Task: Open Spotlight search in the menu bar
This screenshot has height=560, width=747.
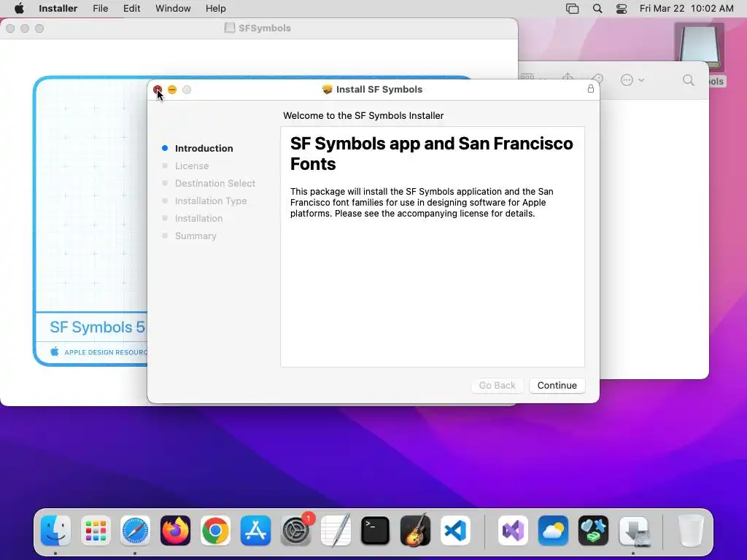Action: [x=597, y=9]
